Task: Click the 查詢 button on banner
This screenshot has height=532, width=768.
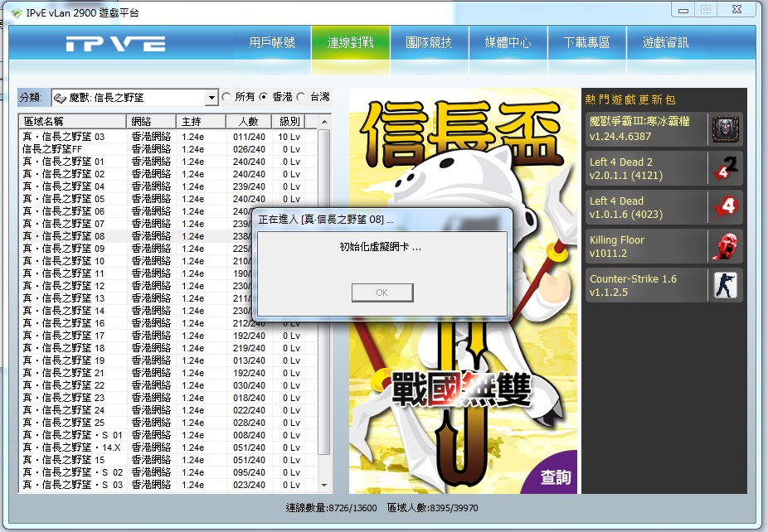Action: coord(556,477)
